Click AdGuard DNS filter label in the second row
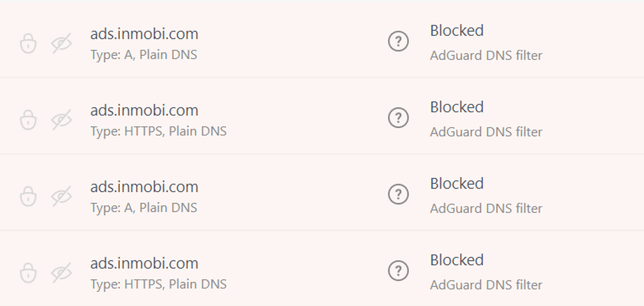The image size is (644, 306). [x=486, y=132]
